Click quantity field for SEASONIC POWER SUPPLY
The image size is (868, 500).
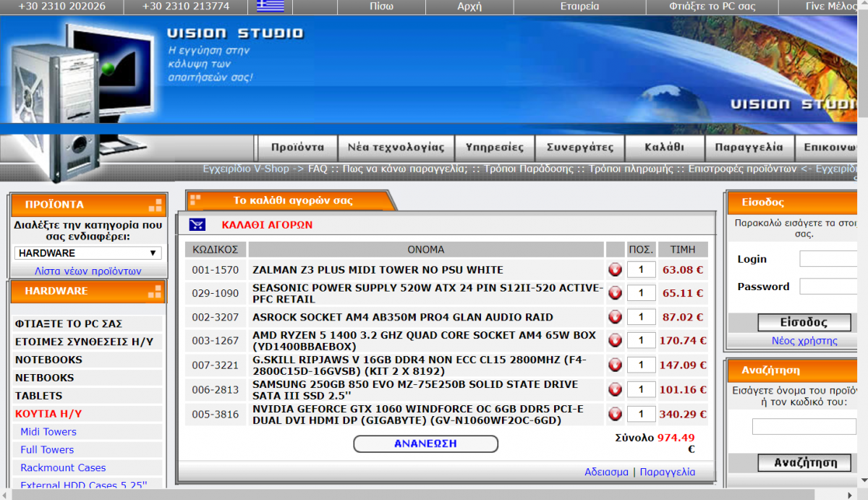641,293
